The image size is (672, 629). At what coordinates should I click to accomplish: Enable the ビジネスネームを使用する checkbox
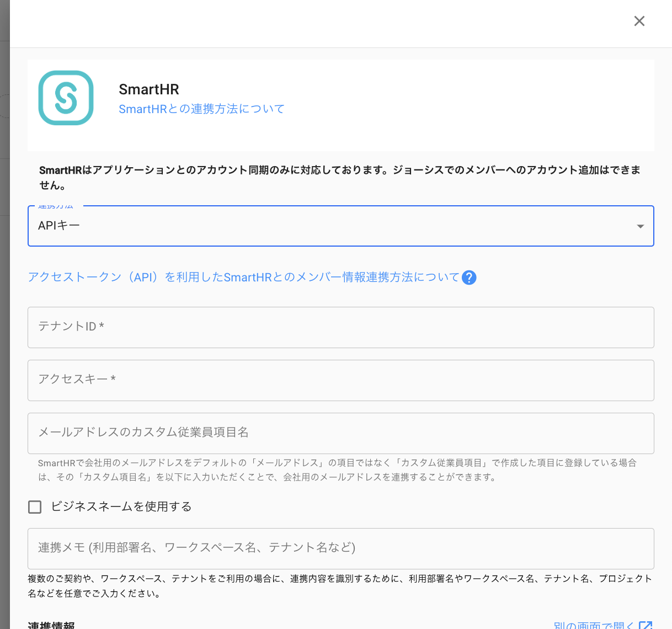click(x=35, y=507)
